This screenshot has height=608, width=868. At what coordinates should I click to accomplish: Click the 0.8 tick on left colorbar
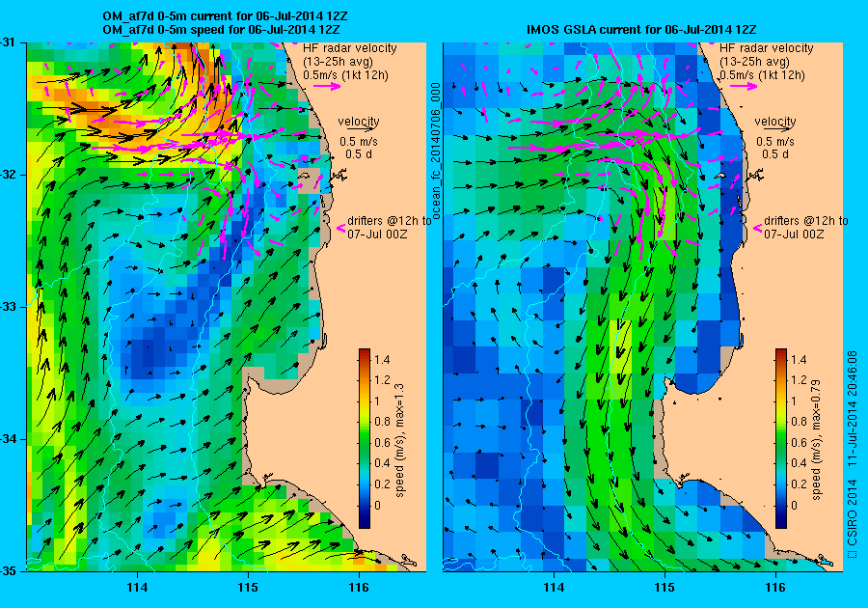point(382,422)
